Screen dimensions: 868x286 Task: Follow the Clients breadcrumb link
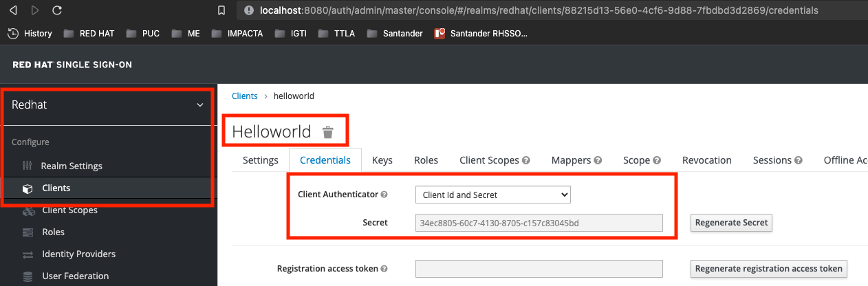point(245,96)
